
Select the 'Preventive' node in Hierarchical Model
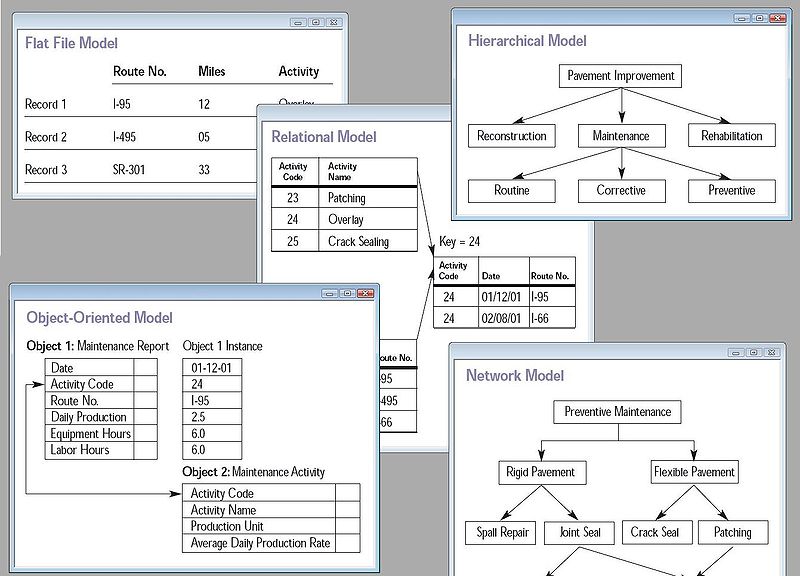tap(732, 191)
